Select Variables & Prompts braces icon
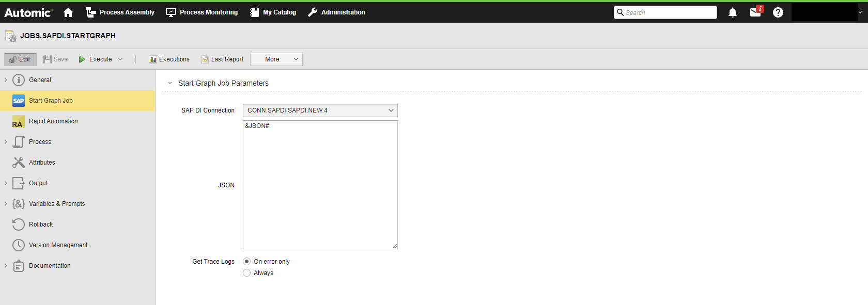The image size is (868, 305). [19, 204]
